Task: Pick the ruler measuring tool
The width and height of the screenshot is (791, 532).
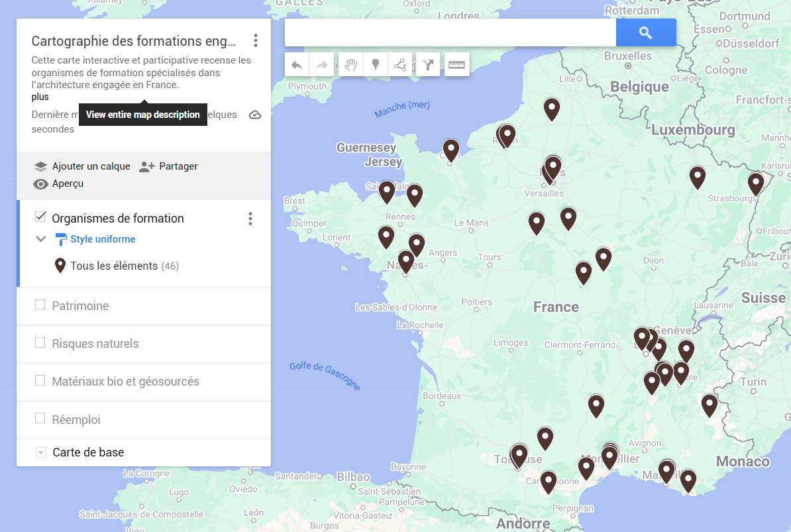Action: [x=456, y=64]
